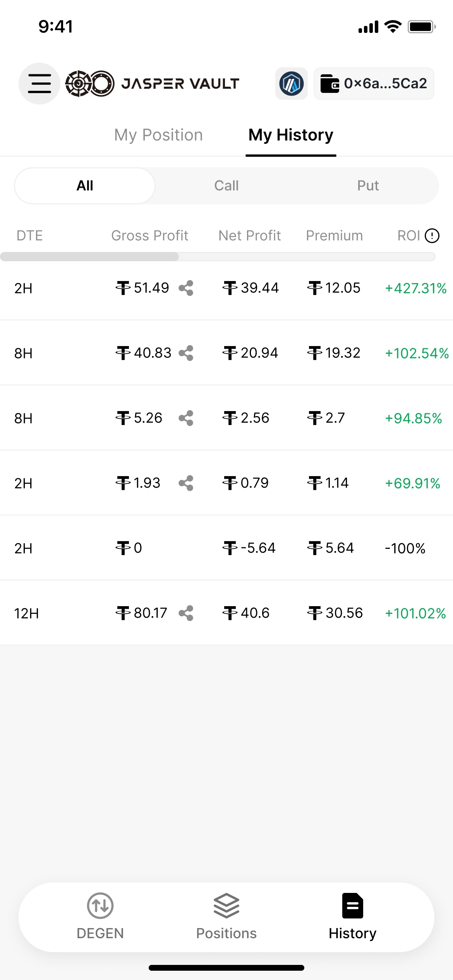Viewport: 453px width, 980px height.
Task: Share the 5.26 gross profit trade
Action: [186, 418]
